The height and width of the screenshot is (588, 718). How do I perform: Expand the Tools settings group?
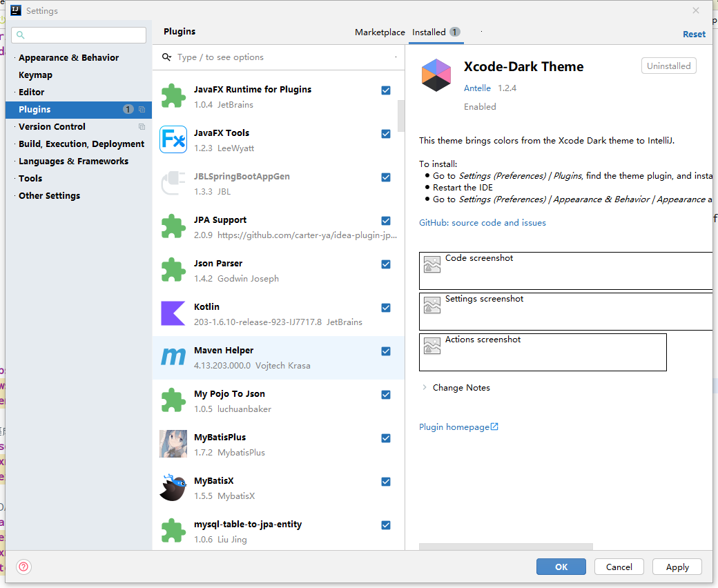(14, 179)
